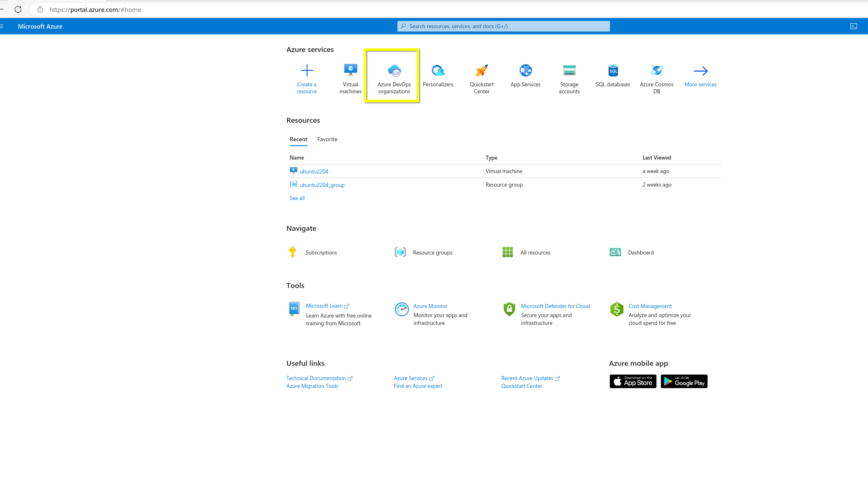The width and height of the screenshot is (868, 482).
Task: Open the Personalizers service icon
Action: pos(438,70)
